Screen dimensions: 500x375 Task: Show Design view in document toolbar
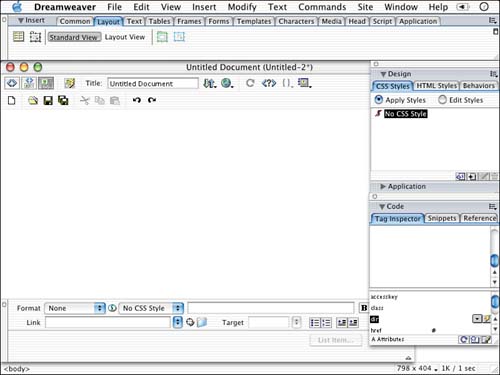pos(46,83)
